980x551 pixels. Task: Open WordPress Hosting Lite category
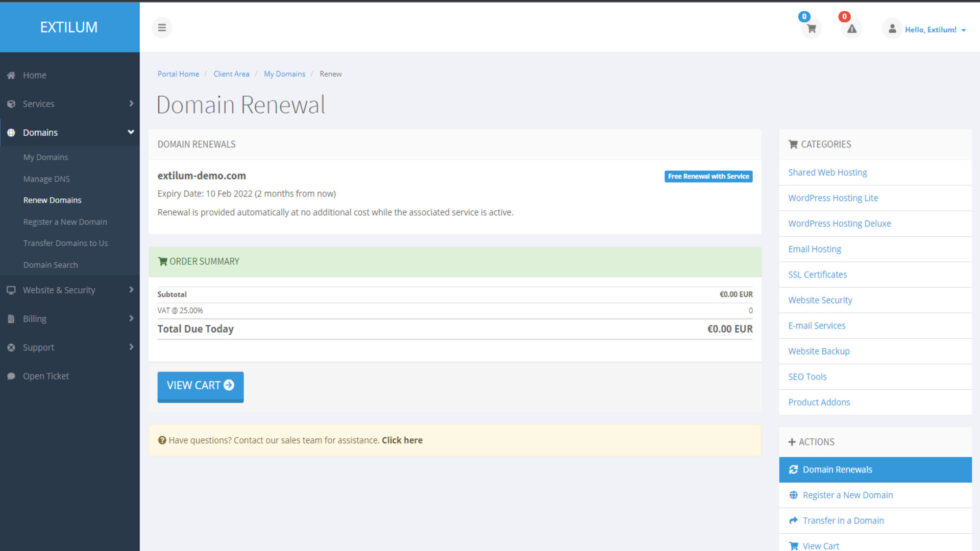pyautogui.click(x=833, y=198)
